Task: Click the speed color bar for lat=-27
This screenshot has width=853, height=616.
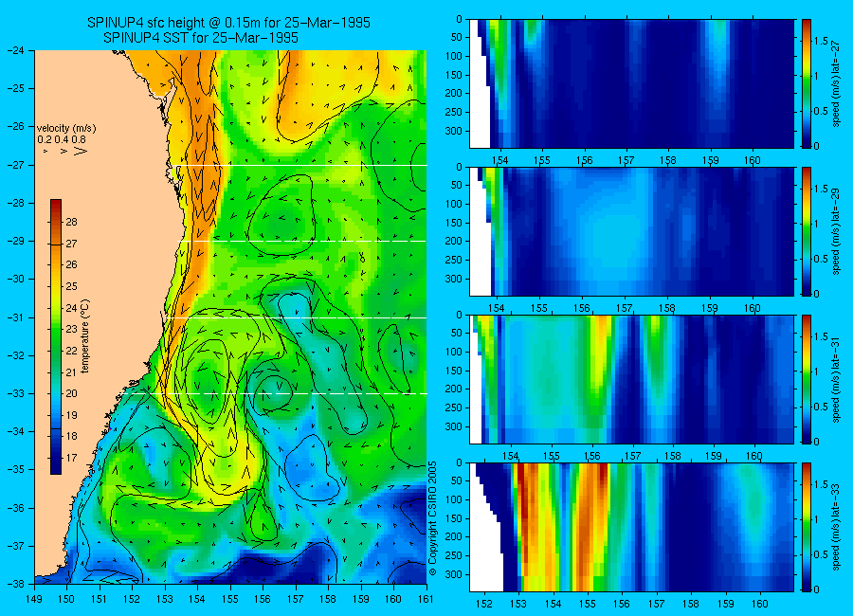Action: 807,83
